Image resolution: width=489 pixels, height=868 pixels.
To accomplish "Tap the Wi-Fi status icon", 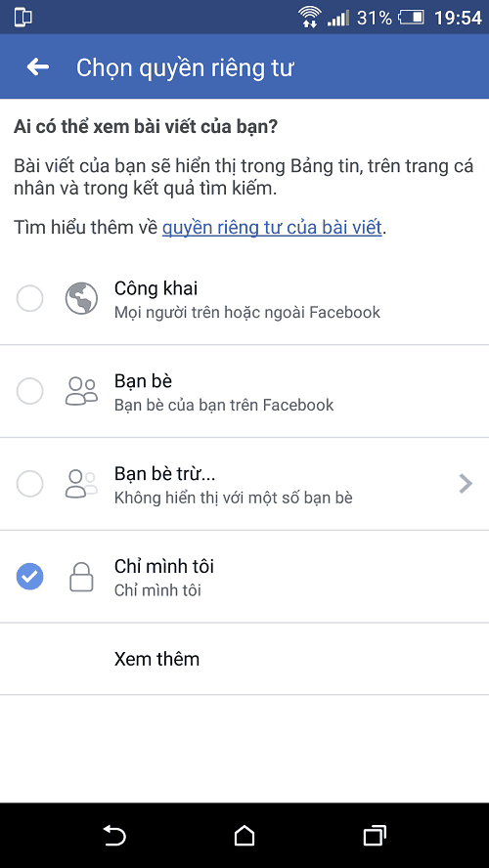I will coord(310,18).
